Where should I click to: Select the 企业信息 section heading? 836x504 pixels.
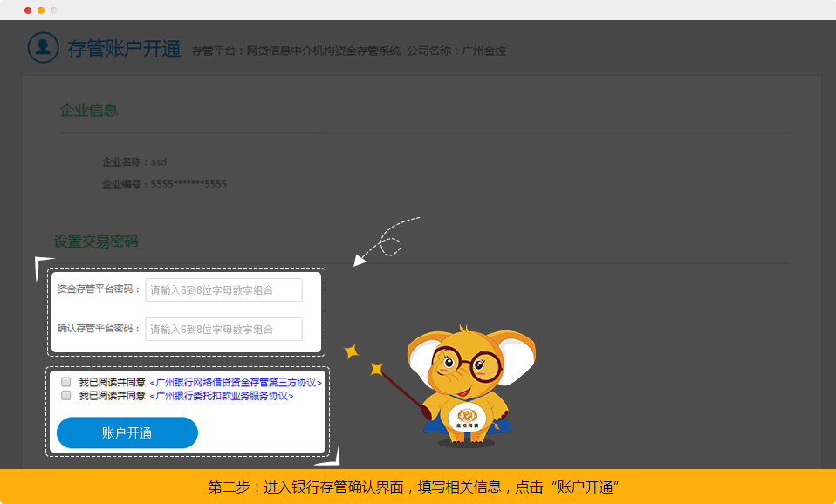(88, 111)
